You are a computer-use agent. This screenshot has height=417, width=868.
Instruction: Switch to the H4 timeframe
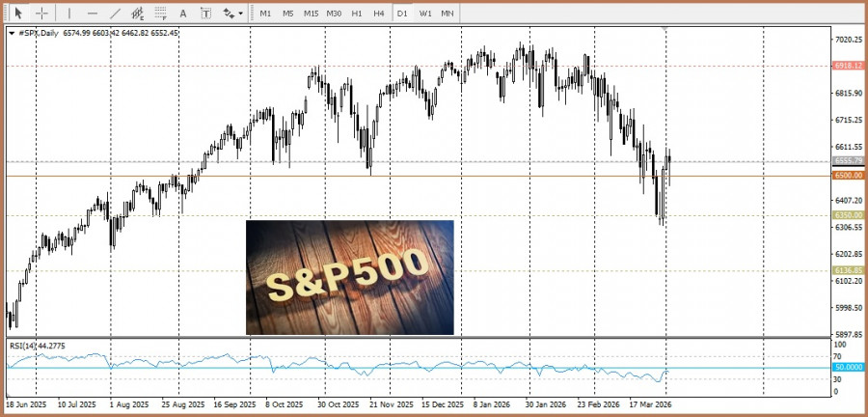(x=379, y=13)
